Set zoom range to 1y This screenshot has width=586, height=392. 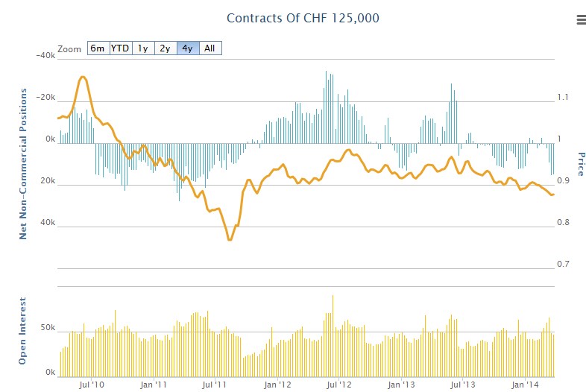[142, 48]
